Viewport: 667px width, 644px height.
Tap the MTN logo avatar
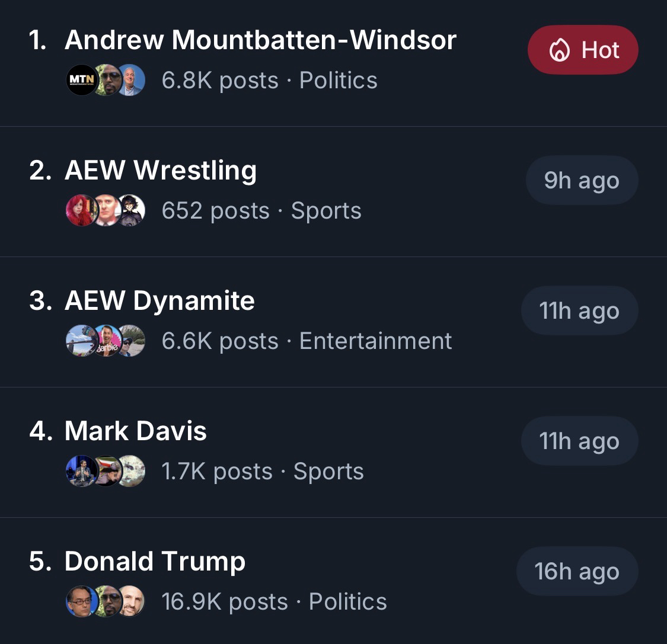coord(81,80)
